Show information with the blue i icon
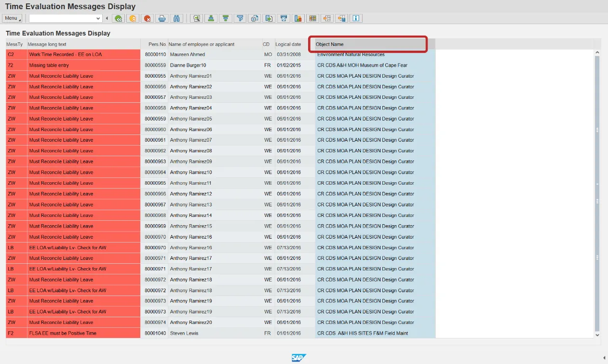The height and width of the screenshot is (364, 608). (356, 18)
